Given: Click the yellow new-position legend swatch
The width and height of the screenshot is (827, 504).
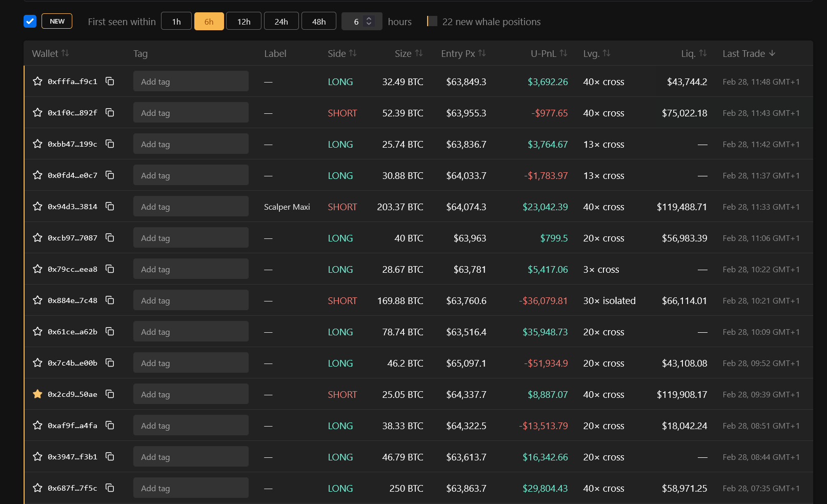Looking at the screenshot, I should point(432,22).
